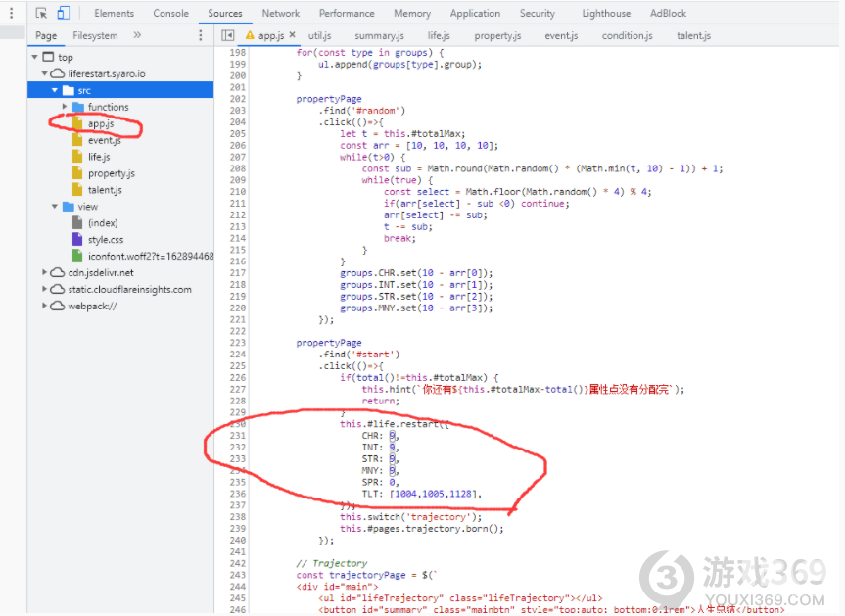Screen dimensions: 845x616
Task: Click line number 231 in the gutter
Action: point(236,436)
